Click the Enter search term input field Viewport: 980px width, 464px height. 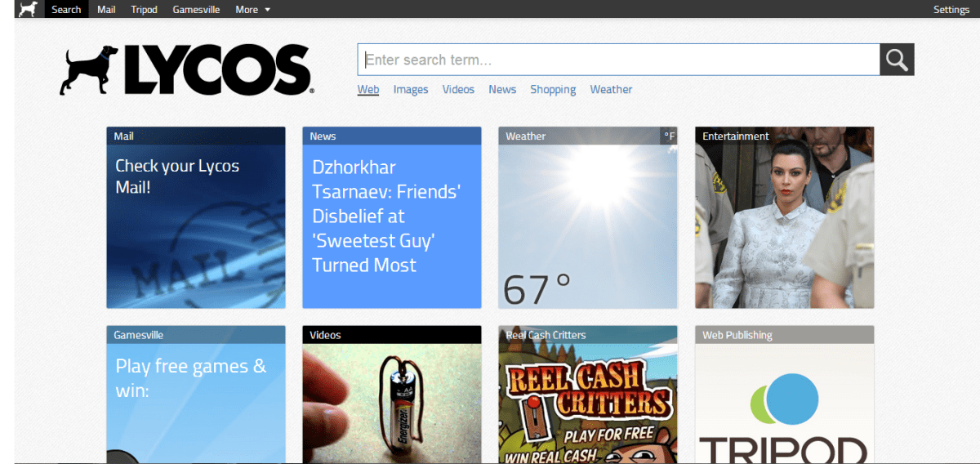(x=618, y=60)
